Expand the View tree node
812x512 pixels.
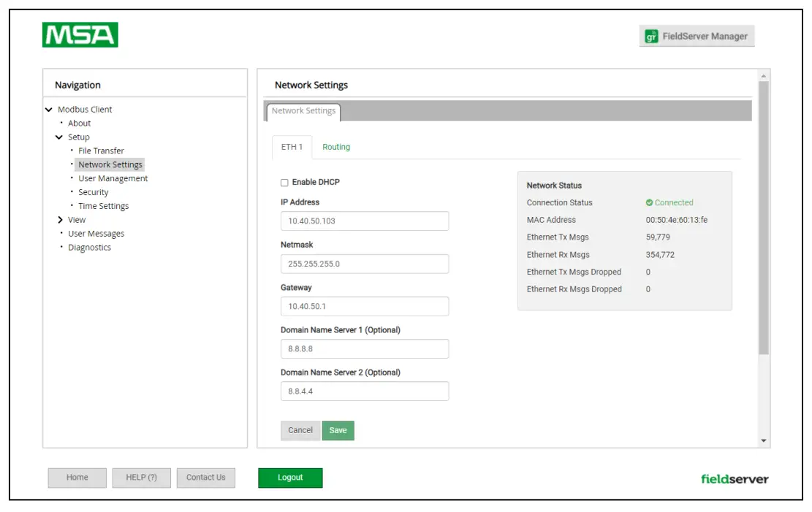[60, 220]
